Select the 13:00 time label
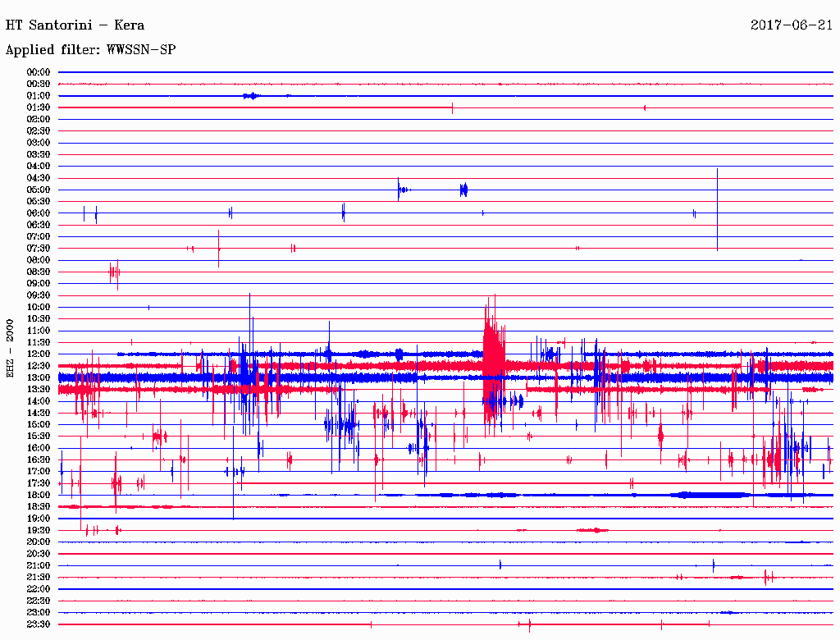The width and height of the screenshot is (840, 640). point(38,378)
